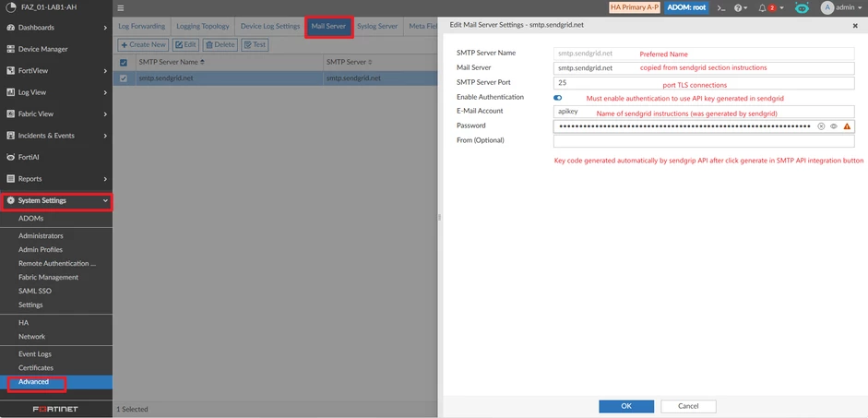868x418 pixels.
Task: Clear the Password field with the x icon
Action: pos(821,126)
